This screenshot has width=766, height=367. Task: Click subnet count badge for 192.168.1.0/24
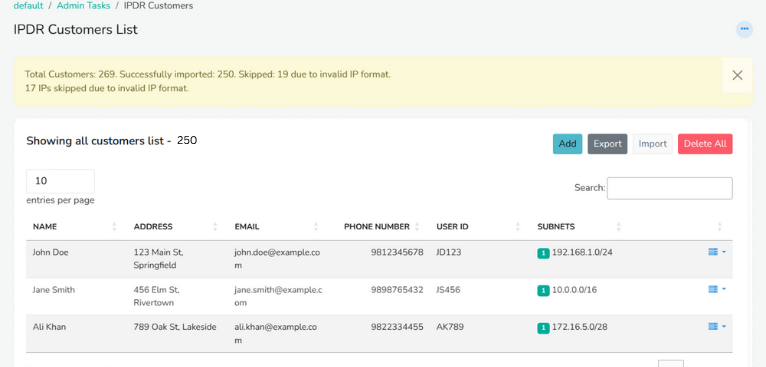(543, 253)
